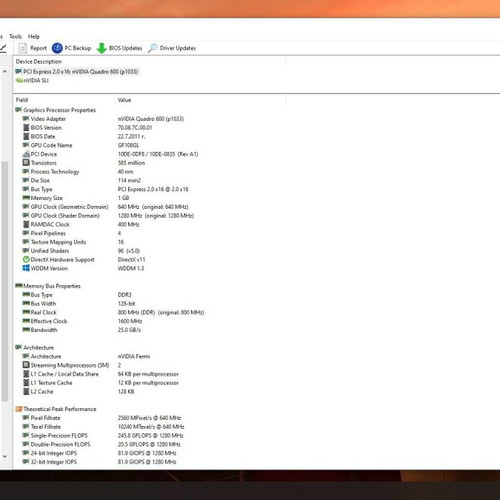Click the DirectX v11 value

131,259
